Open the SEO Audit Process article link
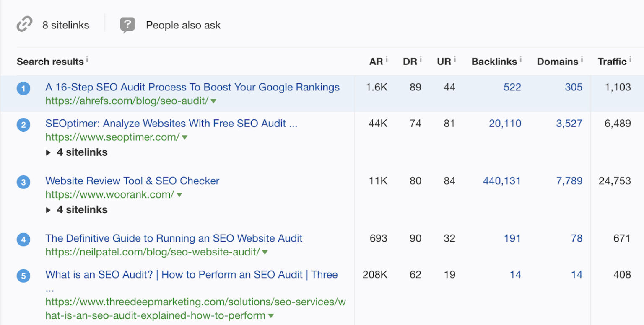This screenshot has height=325, width=644. tap(192, 87)
